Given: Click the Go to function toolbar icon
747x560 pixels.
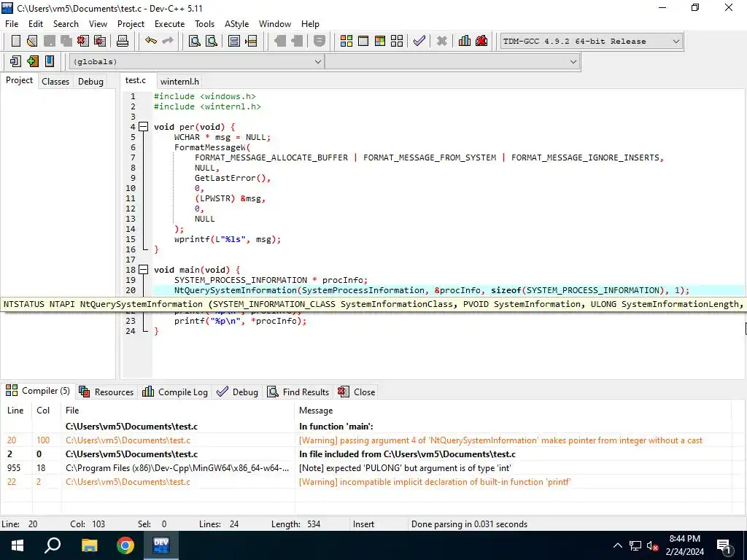Looking at the screenshot, I should click(x=234, y=41).
